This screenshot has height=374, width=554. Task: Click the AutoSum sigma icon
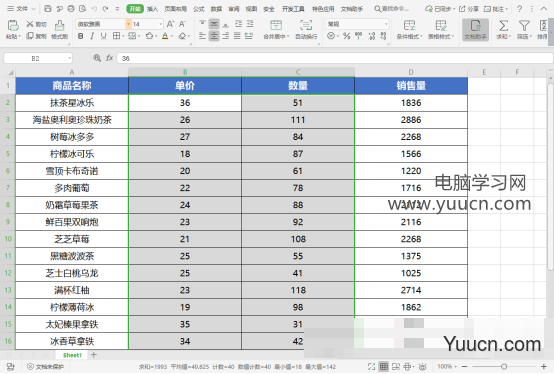(503, 26)
